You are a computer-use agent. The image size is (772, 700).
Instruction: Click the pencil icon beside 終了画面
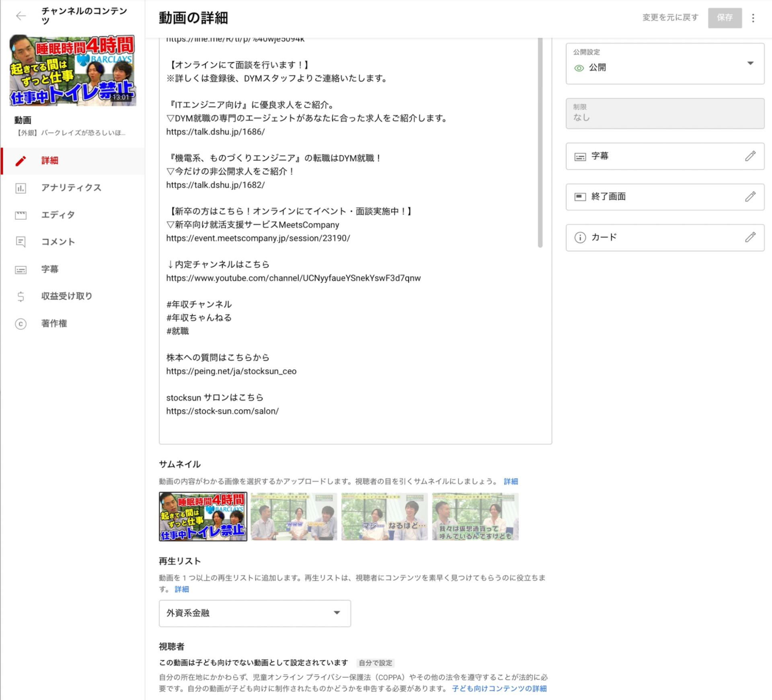750,197
